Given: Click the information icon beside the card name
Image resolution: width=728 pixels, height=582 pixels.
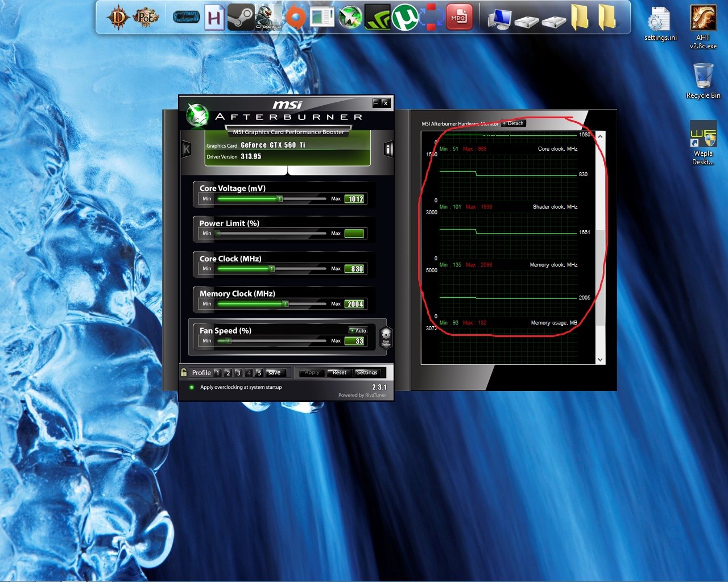Looking at the screenshot, I should [388, 148].
